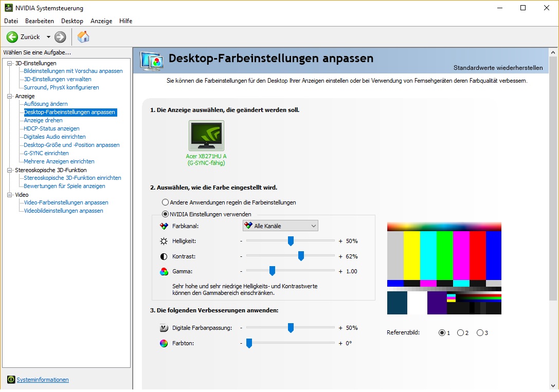Screen dimensions: 559x392
Task: Open the Anzeige menu
Action: pyautogui.click(x=101, y=21)
